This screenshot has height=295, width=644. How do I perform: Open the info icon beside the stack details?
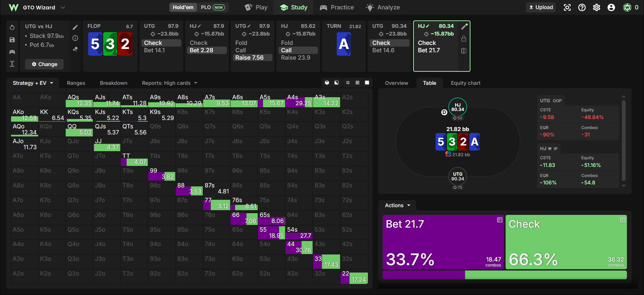(75, 38)
